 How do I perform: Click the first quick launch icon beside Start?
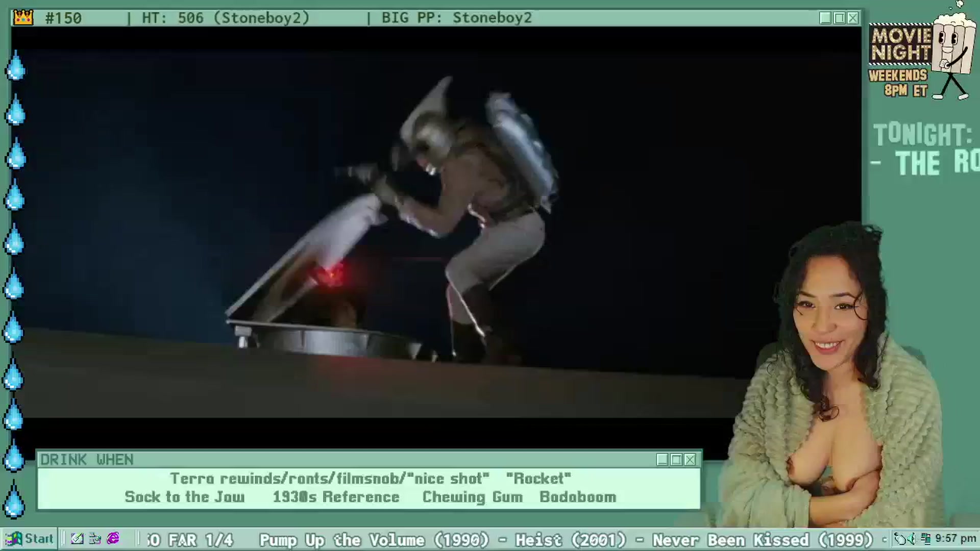tap(77, 539)
